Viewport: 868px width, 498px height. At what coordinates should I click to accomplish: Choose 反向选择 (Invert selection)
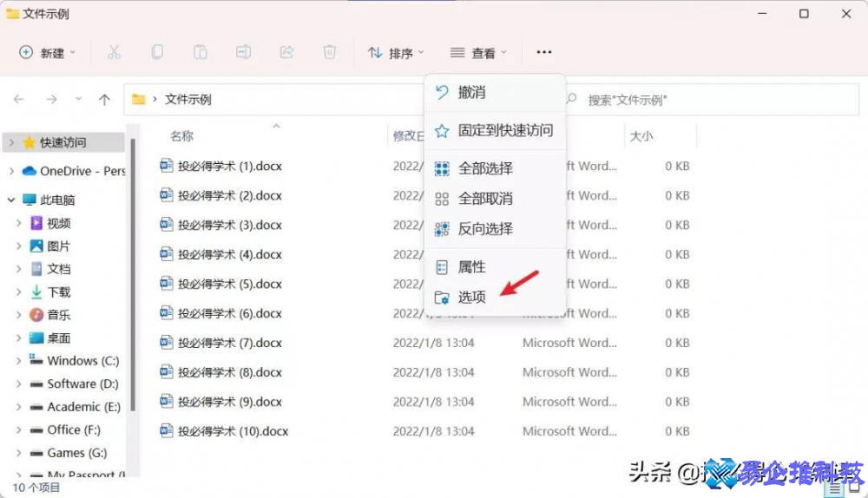pyautogui.click(x=495, y=228)
